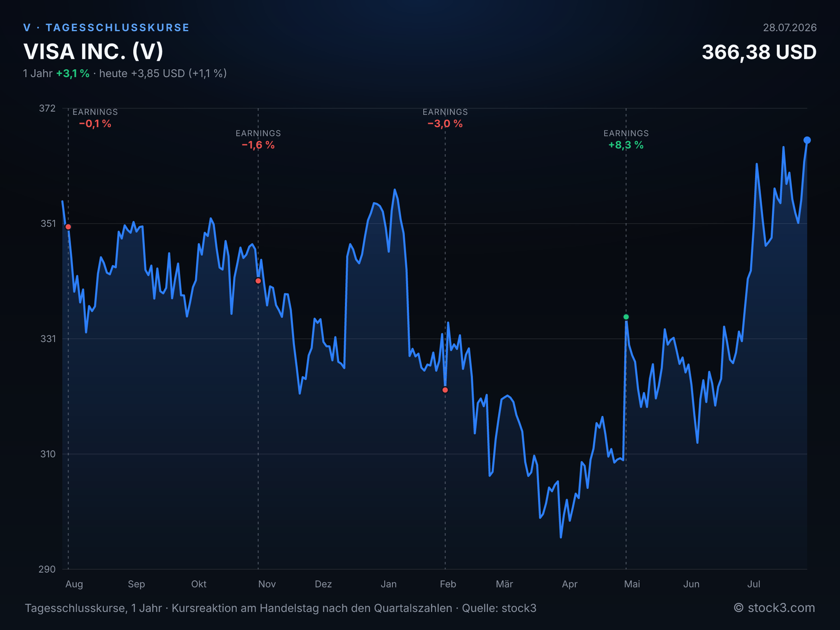Click the 351 y-axis label
The width and height of the screenshot is (840, 630).
48,224
